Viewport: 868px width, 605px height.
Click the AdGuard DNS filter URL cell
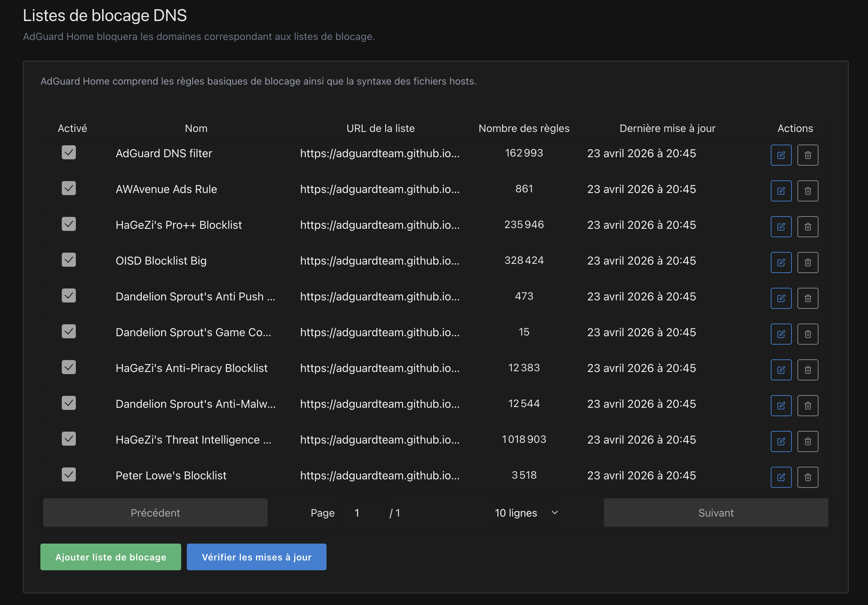coord(380,153)
